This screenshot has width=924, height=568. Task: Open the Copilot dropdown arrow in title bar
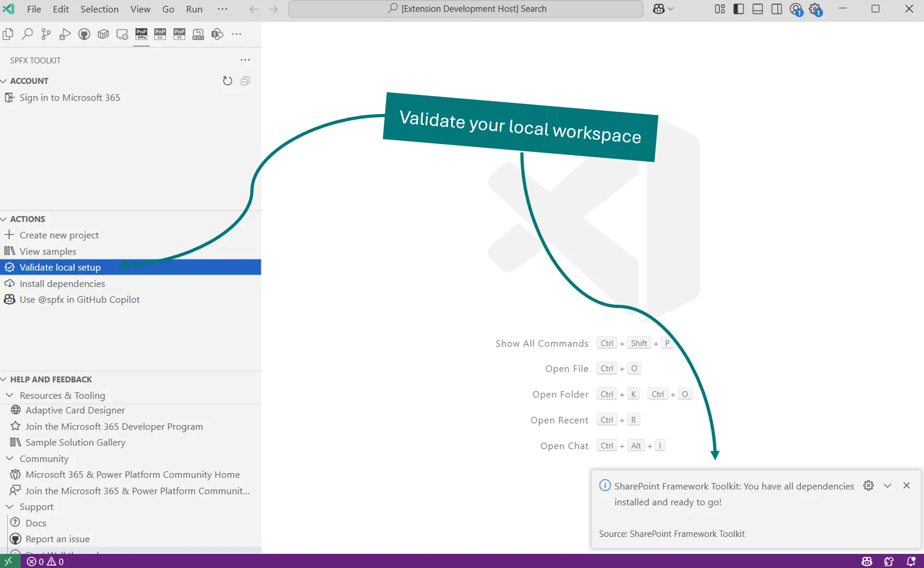[671, 9]
